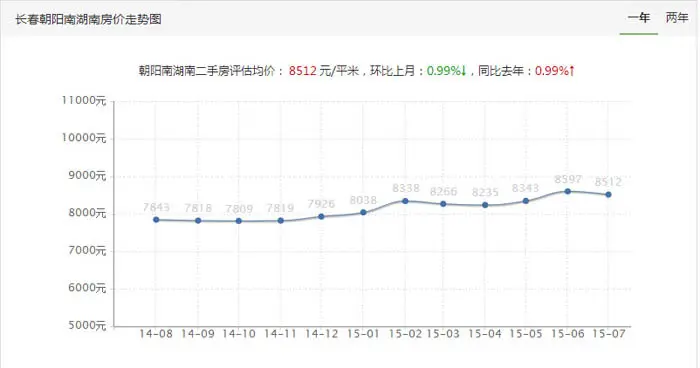Image resolution: width=700 pixels, height=368 pixels.
Task: Click the chart title 长春朝阳南湖南房价走势图
Action: coord(88,19)
